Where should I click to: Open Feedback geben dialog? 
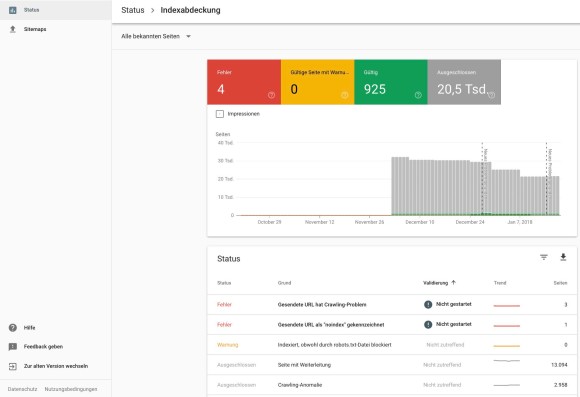(43, 347)
